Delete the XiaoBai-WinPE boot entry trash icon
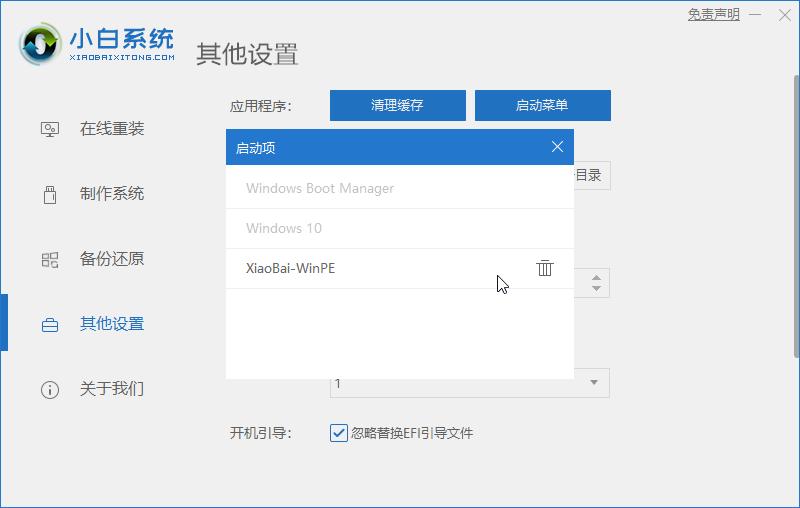Image resolution: width=800 pixels, height=508 pixels. pos(544,268)
